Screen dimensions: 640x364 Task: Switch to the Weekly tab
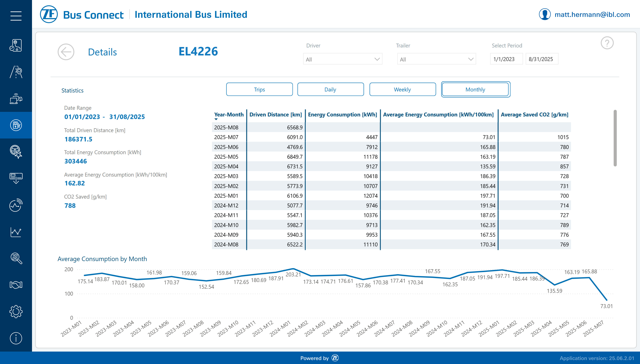pyautogui.click(x=402, y=90)
